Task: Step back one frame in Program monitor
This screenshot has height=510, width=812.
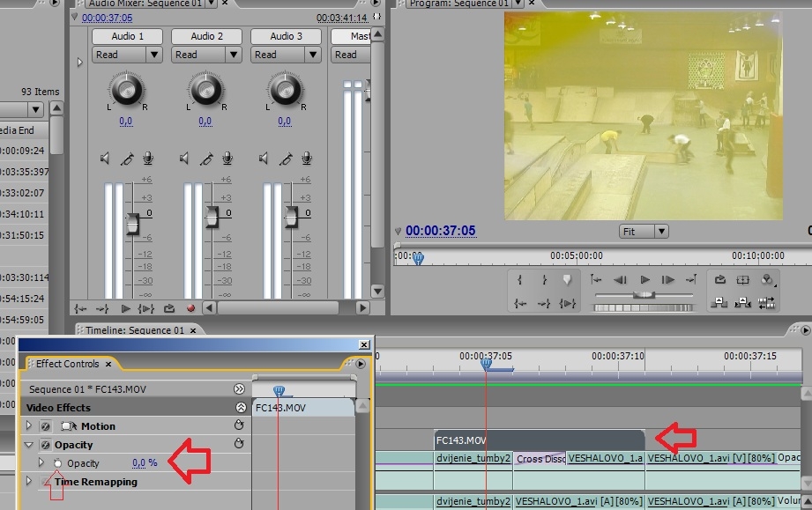Action: pos(620,280)
